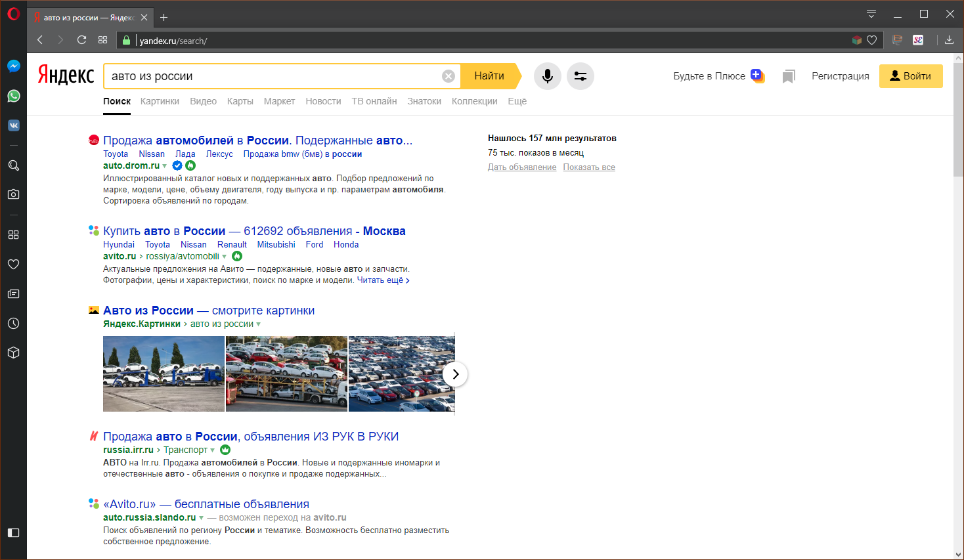Screen dimensions: 964x560
Task: Open the 'Будьте в Плюсе' link
Action: pos(718,76)
